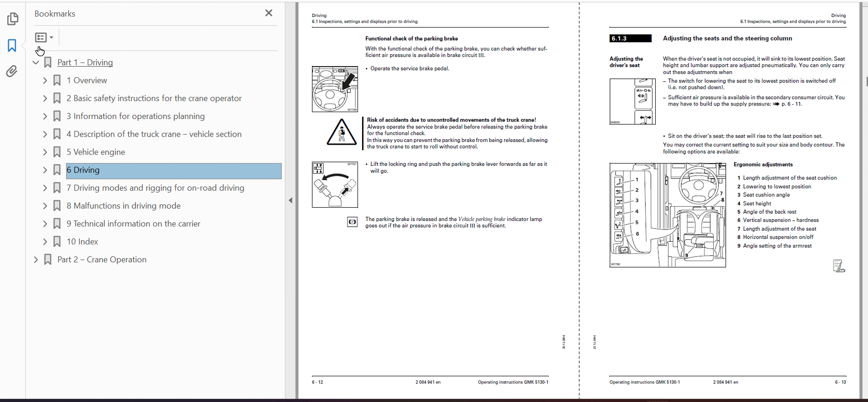Expand the Part 2 – Crane Operation bookmark
Viewport: 868px width, 402px height.
36,260
